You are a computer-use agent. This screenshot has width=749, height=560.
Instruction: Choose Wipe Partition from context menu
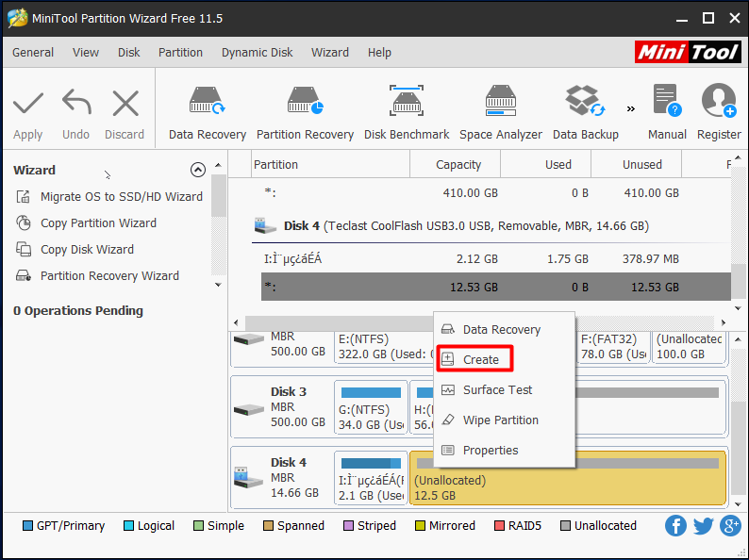[504, 420]
